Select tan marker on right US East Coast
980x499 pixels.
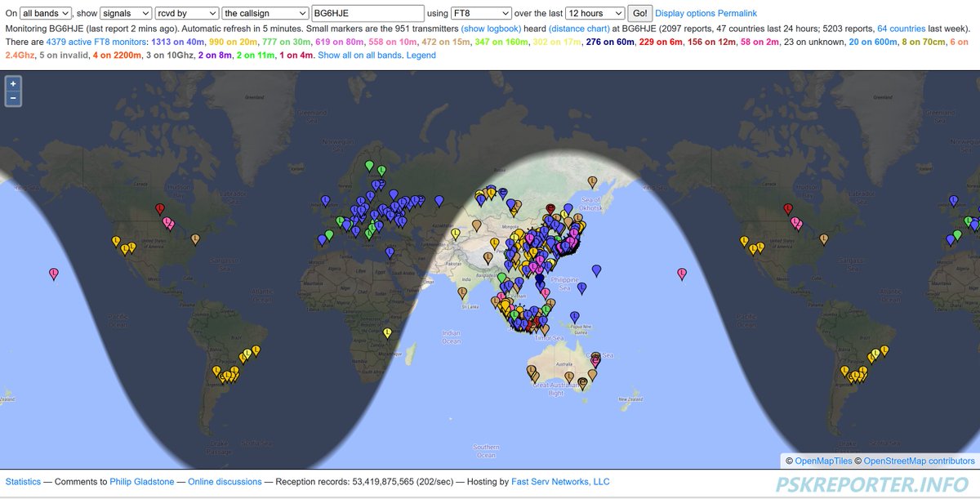point(823,238)
